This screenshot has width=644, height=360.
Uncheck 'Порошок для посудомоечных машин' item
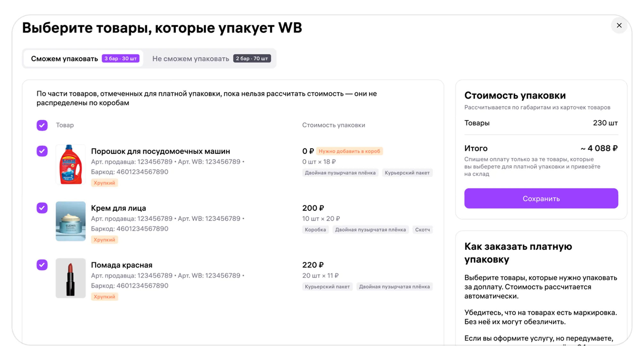click(x=42, y=151)
